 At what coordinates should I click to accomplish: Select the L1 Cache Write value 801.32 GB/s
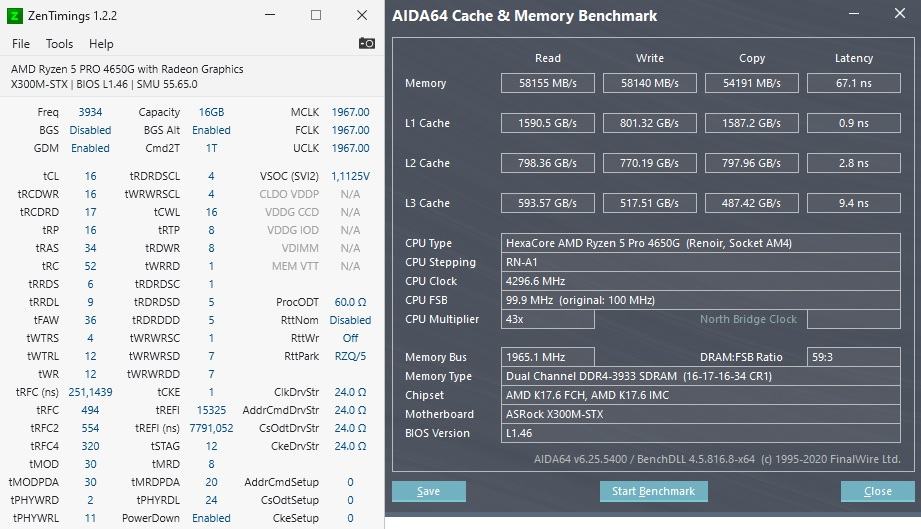point(650,123)
